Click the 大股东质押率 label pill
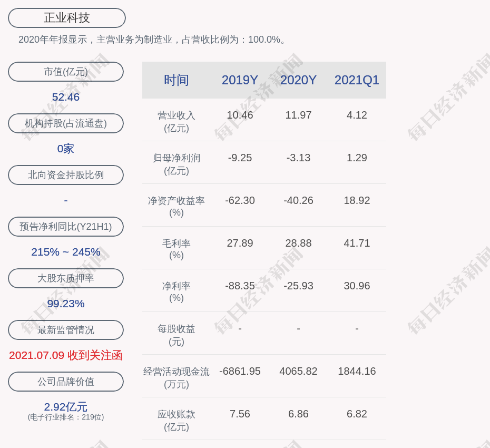 click(66, 278)
